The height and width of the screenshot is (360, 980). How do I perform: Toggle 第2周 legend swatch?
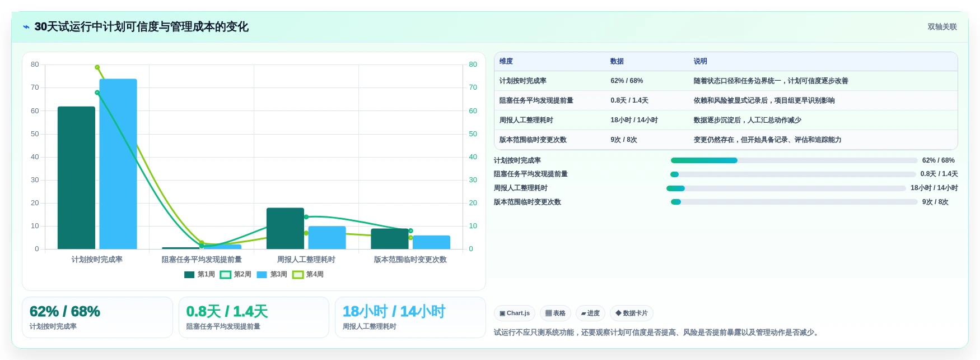tap(226, 275)
